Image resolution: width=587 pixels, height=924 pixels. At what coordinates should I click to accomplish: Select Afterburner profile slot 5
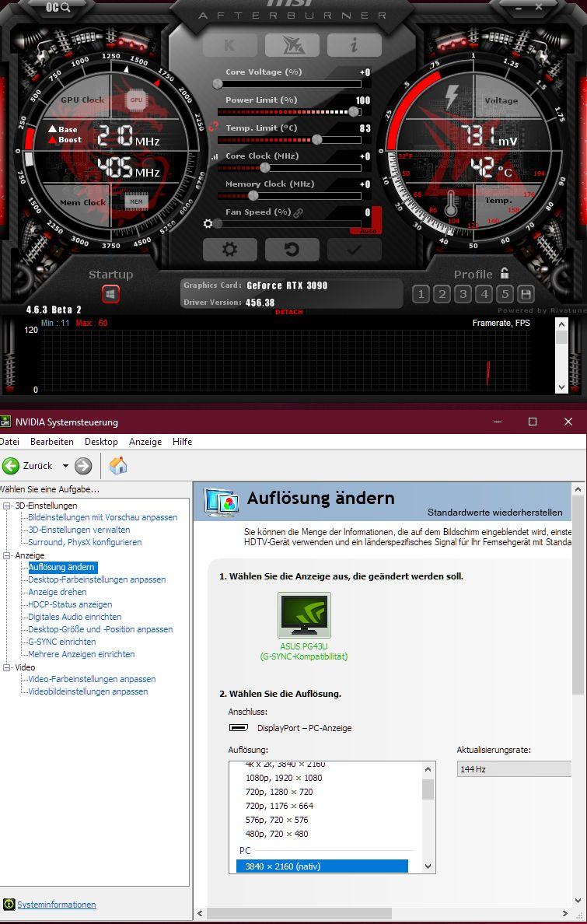pyautogui.click(x=505, y=293)
